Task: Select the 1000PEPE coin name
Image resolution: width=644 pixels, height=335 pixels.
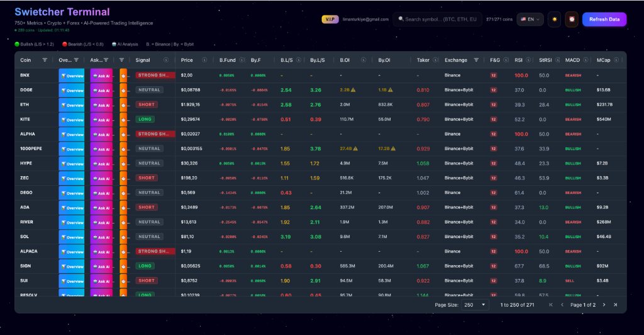Action: [x=31, y=149]
